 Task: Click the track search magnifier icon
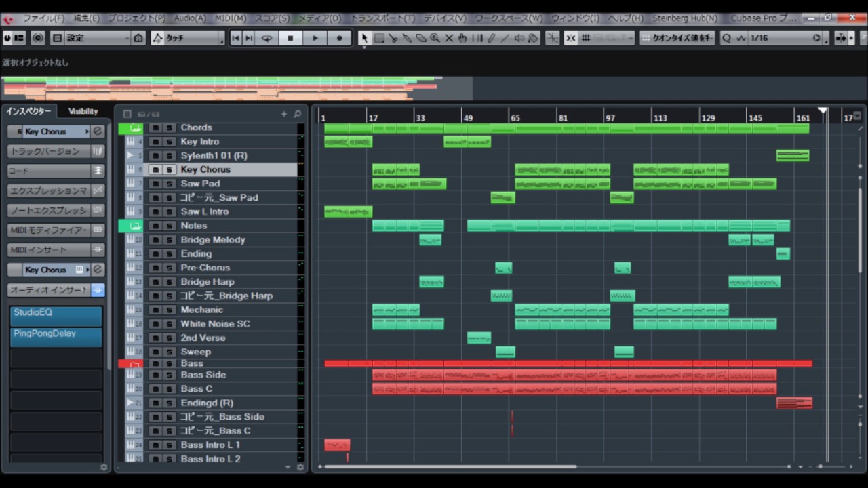point(297,114)
